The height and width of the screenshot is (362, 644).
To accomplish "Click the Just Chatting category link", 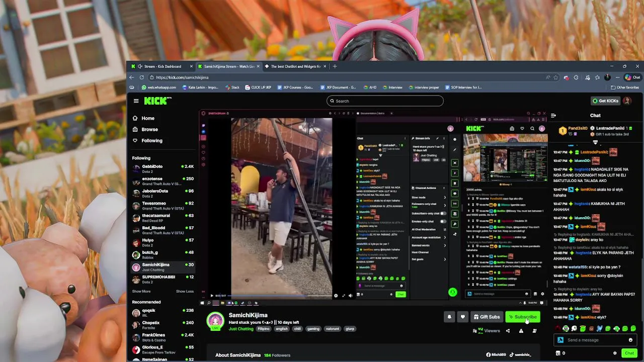I will coord(241,329).
